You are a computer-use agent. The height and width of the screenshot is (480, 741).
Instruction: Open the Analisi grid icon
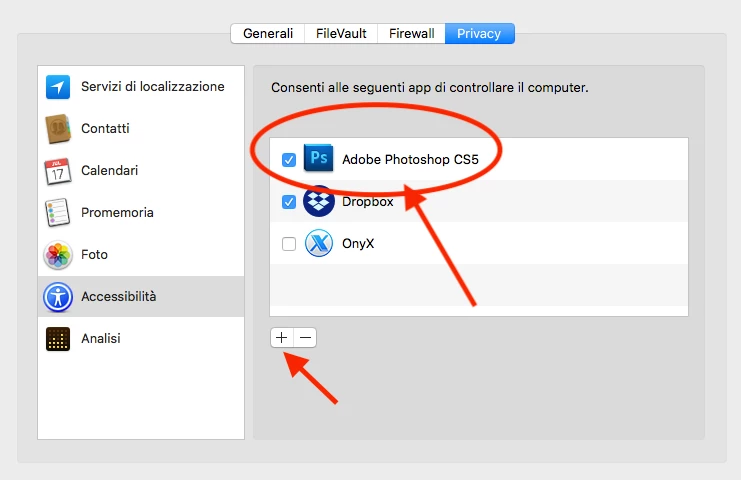58,339
